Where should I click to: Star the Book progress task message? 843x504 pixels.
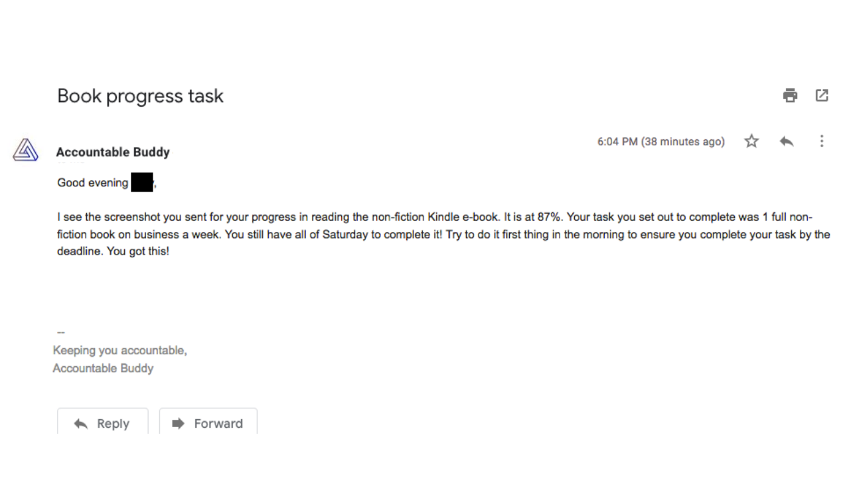(751, 141)
